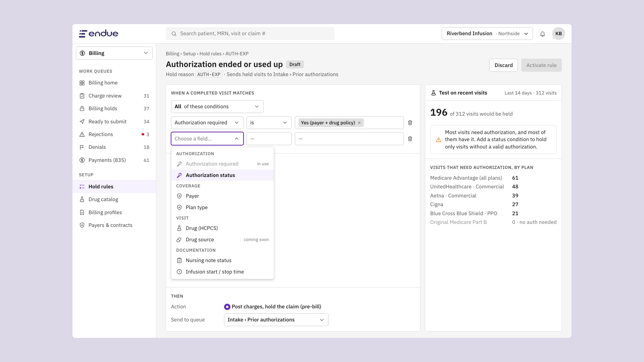This screenshot has width=644, height=362.
Task: Choose Infusion start / stop time field
Action: (222, 272)
